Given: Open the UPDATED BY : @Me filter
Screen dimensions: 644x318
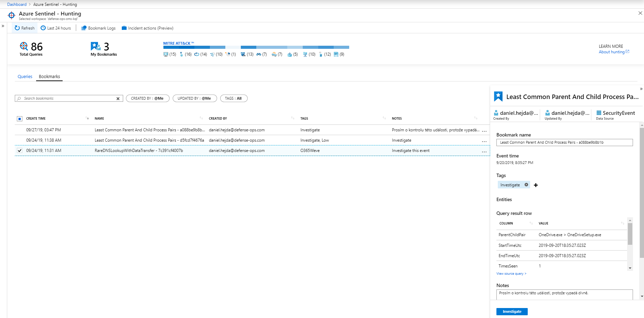Looking at the screenshot, I should click(x=195, y=98).
